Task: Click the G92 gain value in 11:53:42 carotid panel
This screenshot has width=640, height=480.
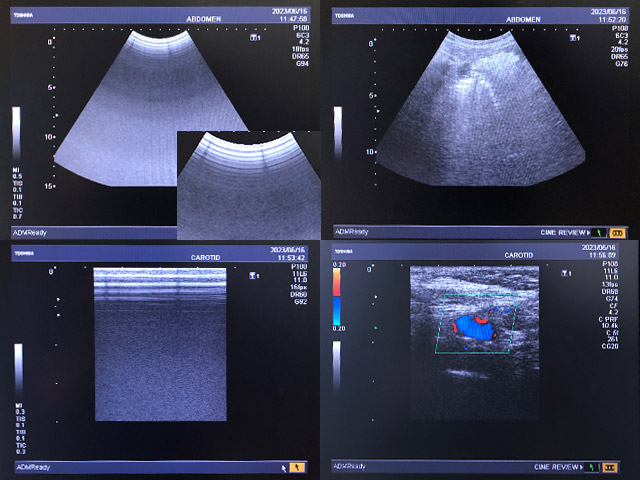Action: coord(301,302)
